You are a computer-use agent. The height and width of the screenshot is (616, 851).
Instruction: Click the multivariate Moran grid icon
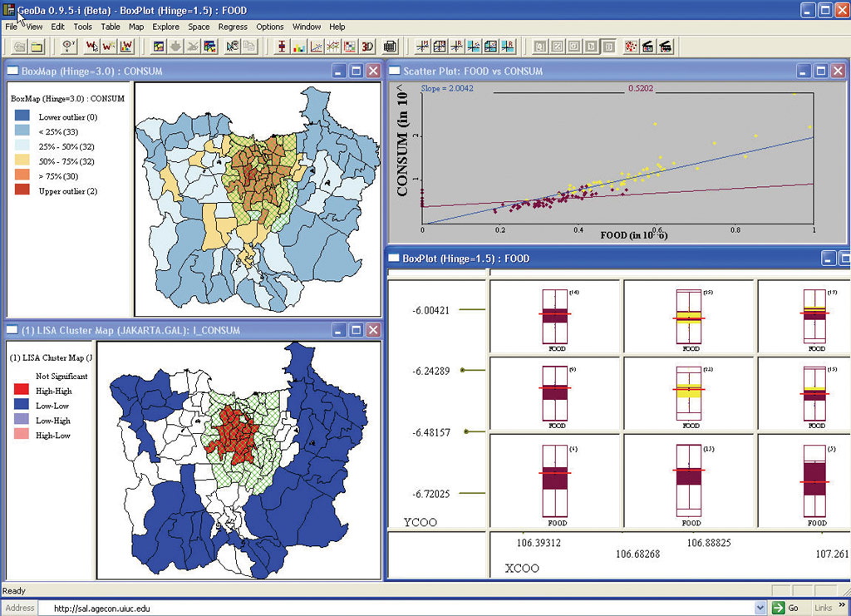pyautogui.click(x=439, y=47)
